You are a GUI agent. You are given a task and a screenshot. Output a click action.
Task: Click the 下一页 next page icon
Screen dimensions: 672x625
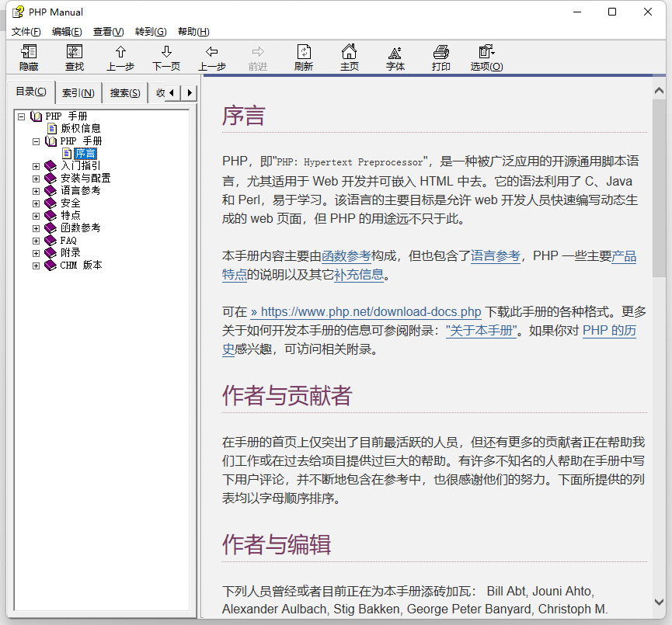click(165, 57)
